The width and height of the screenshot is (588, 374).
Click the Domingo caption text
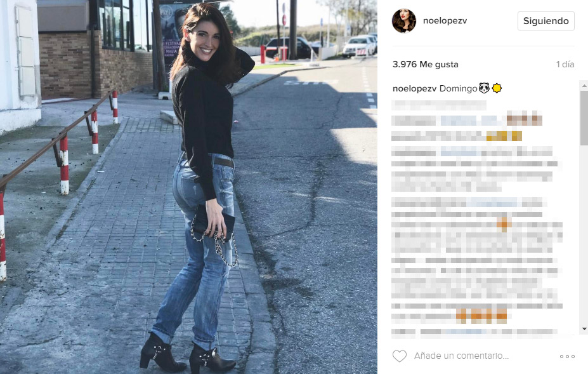(x=458, y=89)
